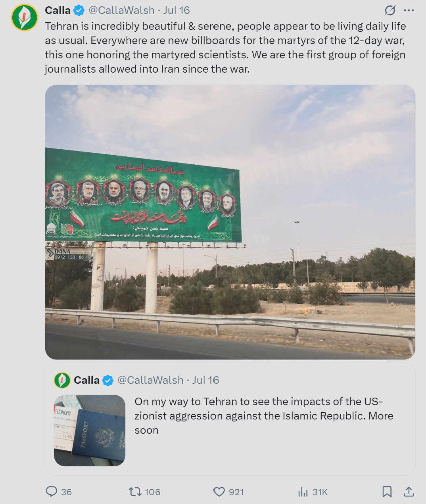View the passport thumbnail in quoted tweet
Screen dimensions: 426x504
90,431
